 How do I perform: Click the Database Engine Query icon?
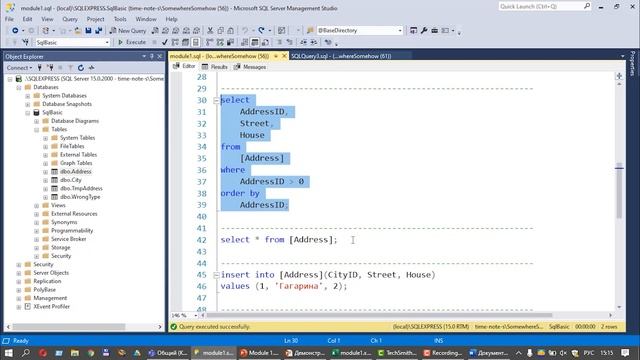155,31
